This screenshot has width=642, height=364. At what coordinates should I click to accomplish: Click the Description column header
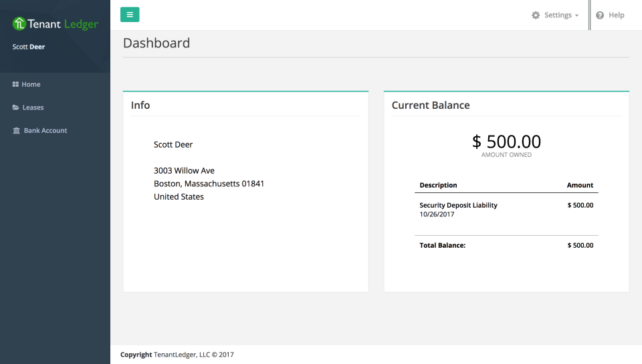(x=438, y=185)
